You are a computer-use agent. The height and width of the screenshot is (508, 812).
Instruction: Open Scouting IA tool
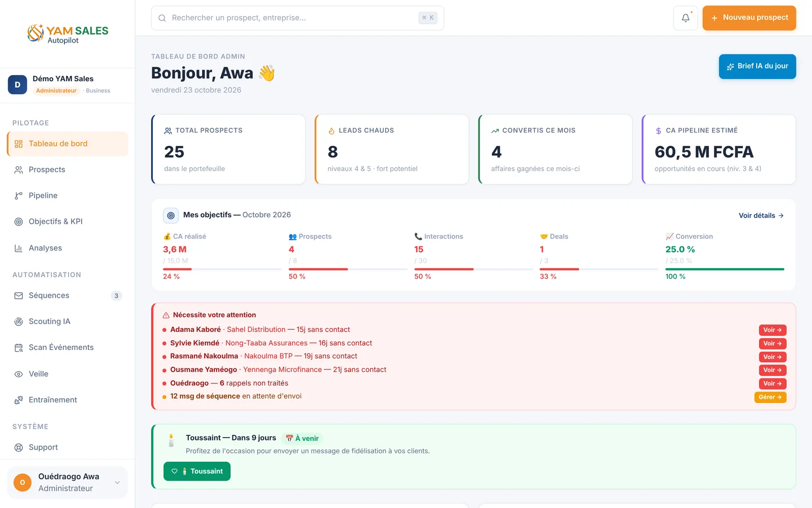67,322
